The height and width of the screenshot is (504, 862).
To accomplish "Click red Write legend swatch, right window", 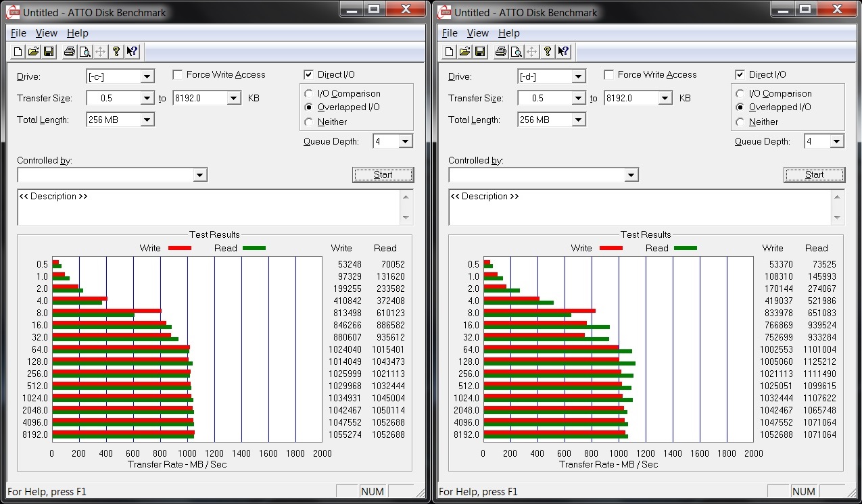I will [x=611, y=248].
